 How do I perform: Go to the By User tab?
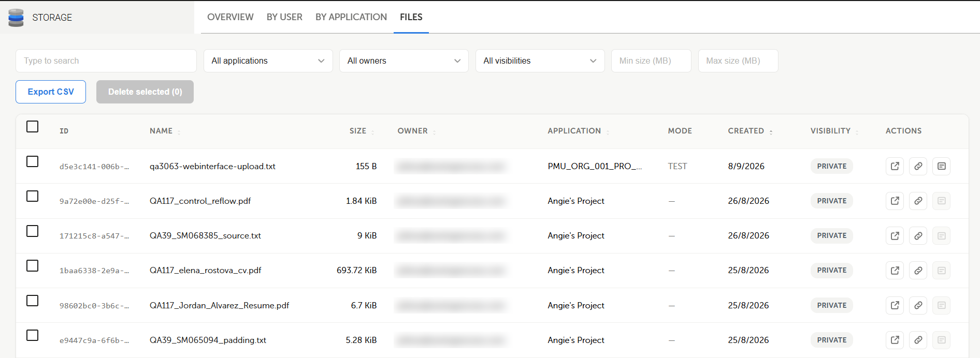coord(284,17)
